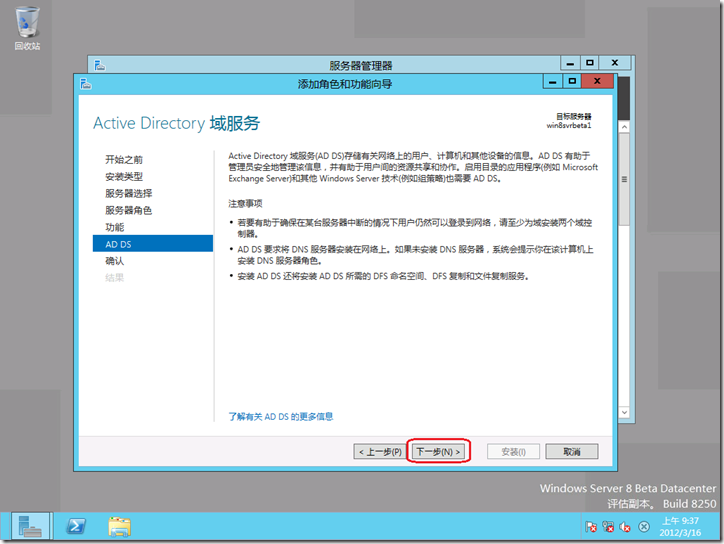Click the Server Manager scrollbar thumb

click(x=624, y=179)
